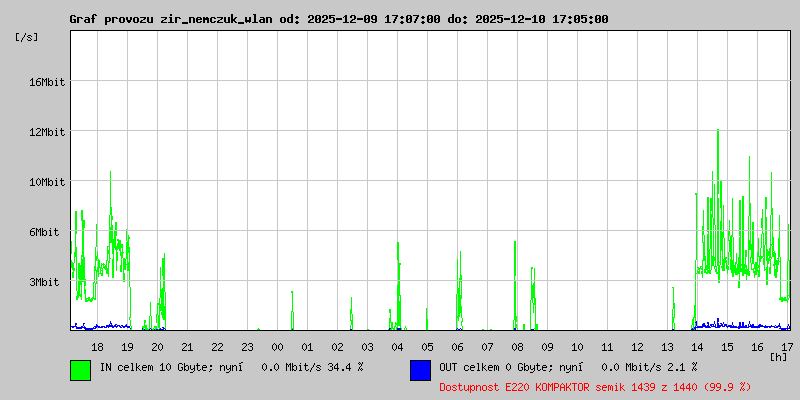Click the green IN legend color swatch

click(81, 370)
